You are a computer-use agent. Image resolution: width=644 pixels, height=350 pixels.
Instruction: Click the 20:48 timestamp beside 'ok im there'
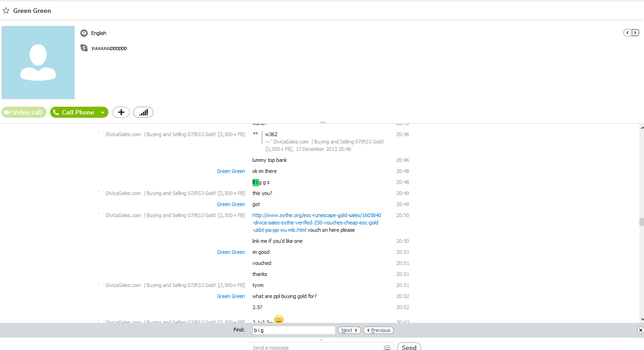point(402,171)
